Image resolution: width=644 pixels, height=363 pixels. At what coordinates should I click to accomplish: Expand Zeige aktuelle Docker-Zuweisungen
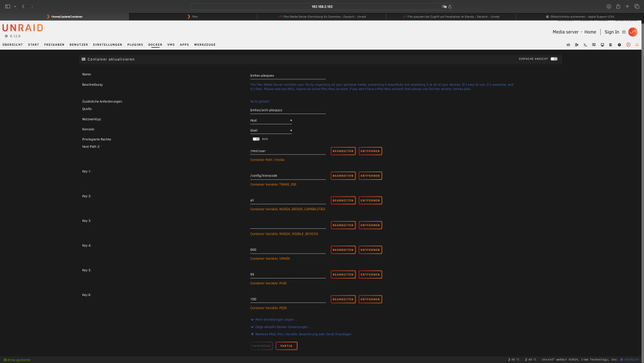tap(281, 327)
